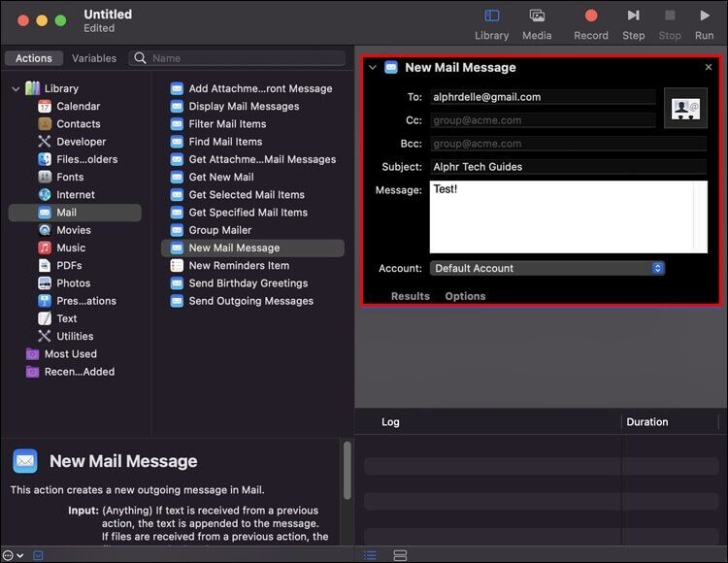The image size is (728, 563).
Task: Select the Mail category
Action: 75,213
